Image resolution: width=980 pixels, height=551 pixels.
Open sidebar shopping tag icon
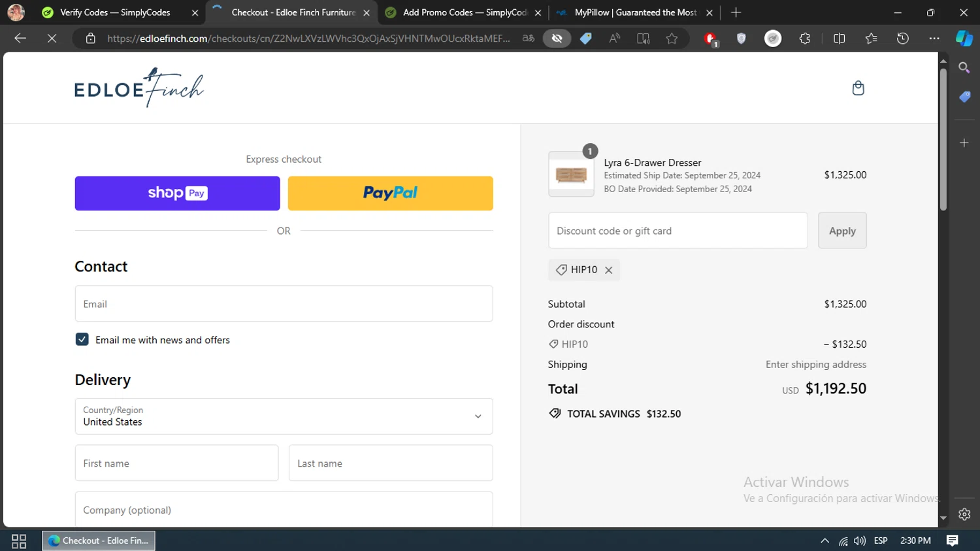click(964, 97)
